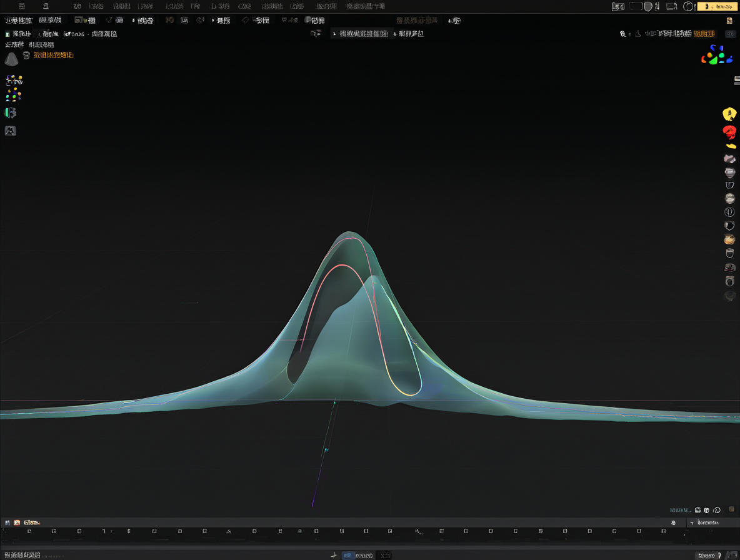
Task: Click the lock icon on the timeline header
Action: pyautogui.click(x=674, y=522)
